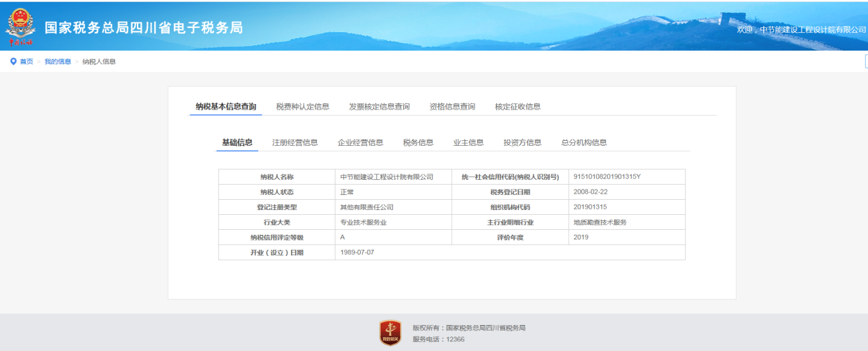Screen dimensions: 868x351
Task: Click the taxpayer ID value 91510108201901315Y
Action: [607, 177]
